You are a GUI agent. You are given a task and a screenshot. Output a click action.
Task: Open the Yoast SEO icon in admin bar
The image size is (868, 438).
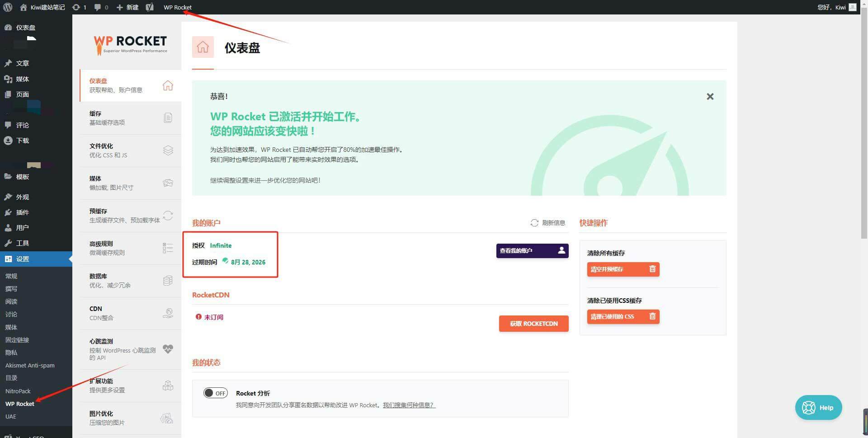[150, 7]
